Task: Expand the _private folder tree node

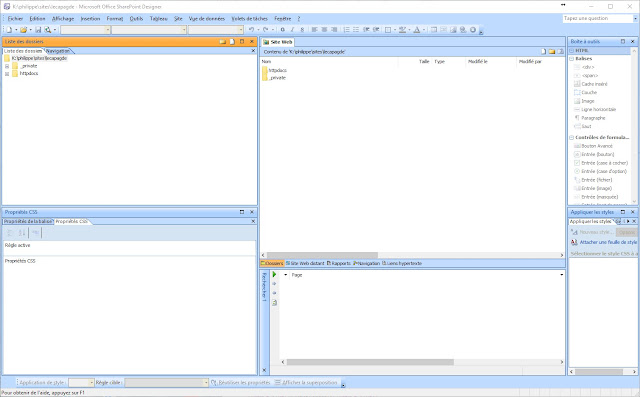Action: coord(7,66)
